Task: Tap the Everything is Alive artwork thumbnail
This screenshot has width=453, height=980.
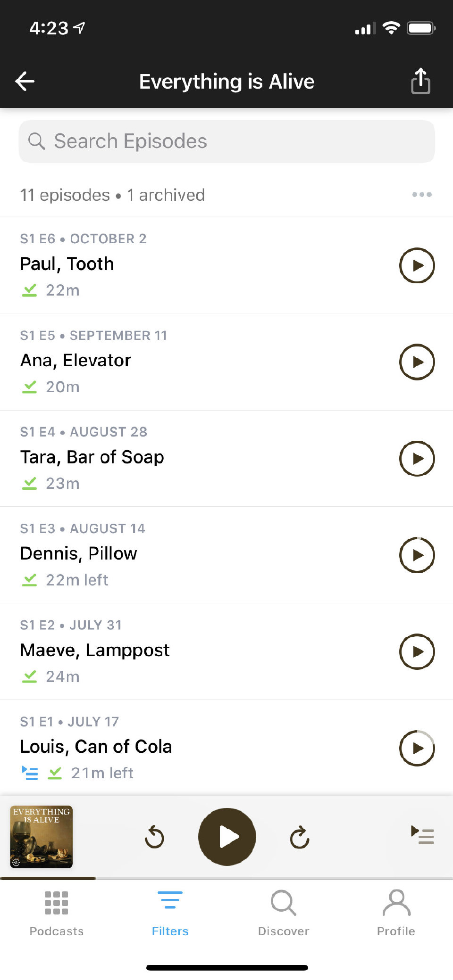Action: click(42, 837)
